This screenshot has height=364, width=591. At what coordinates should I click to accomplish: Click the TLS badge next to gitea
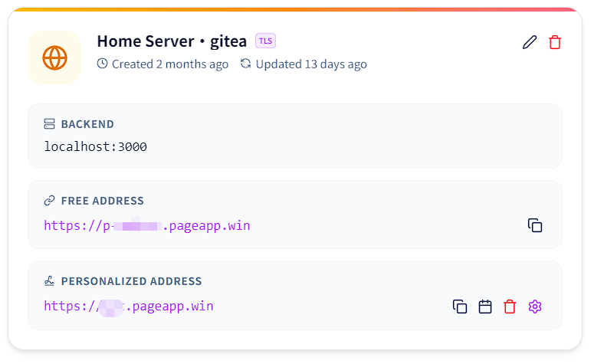click(x=266, y=41)
